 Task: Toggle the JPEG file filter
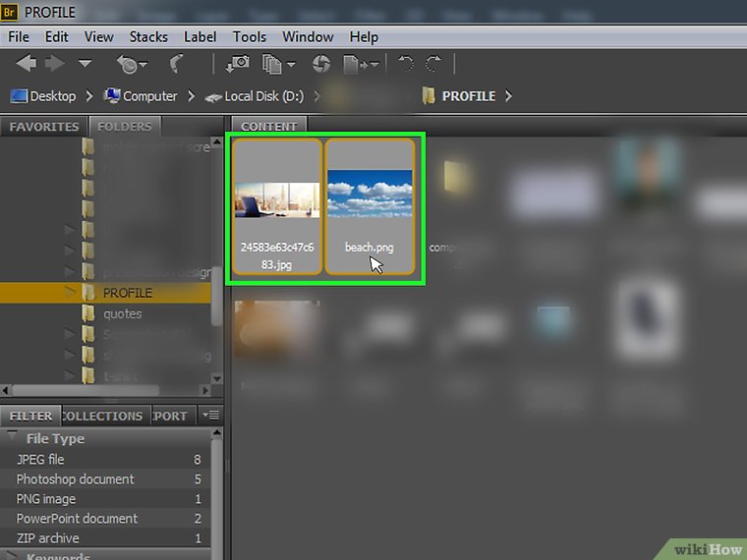[41, 459]
